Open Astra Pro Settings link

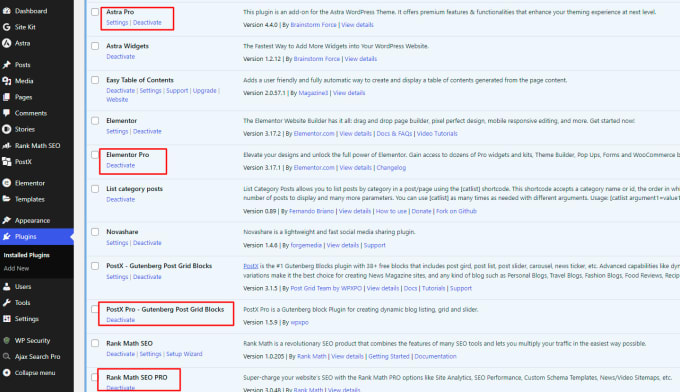coord(117,23)
